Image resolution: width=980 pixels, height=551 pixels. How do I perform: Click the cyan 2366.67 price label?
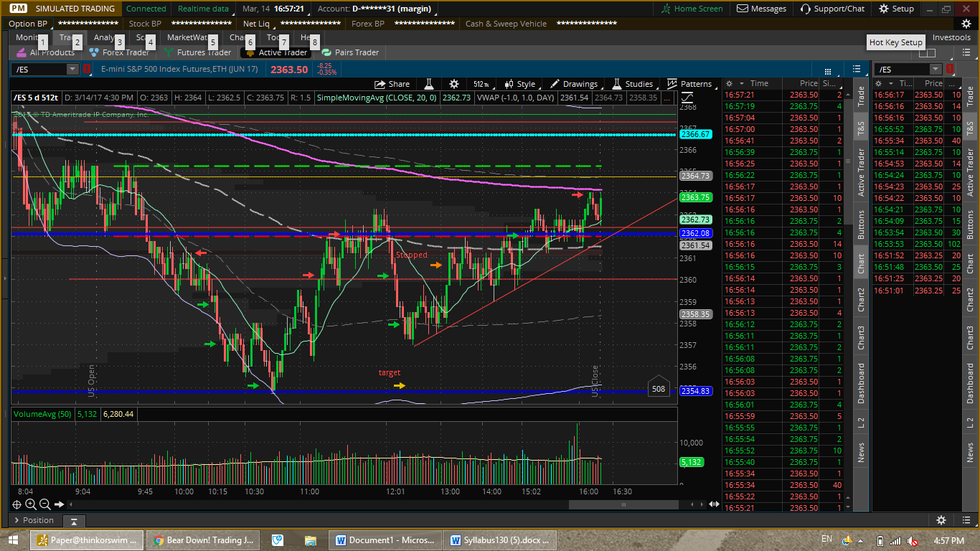(x=695, y=134)
